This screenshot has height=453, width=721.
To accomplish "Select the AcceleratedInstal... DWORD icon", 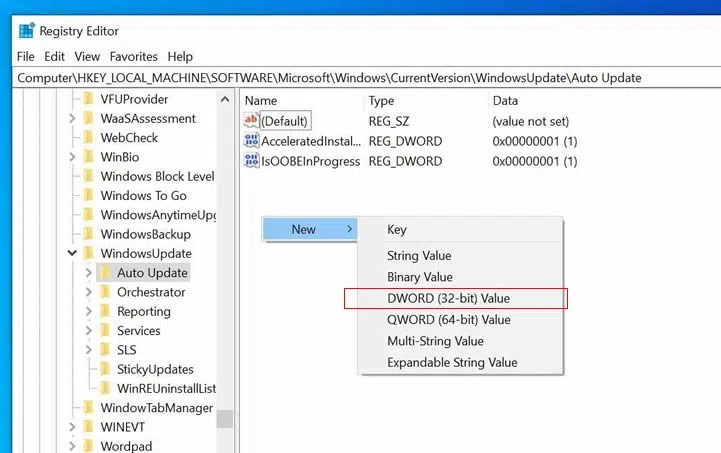I will pyautogui.click(x=251, y=140).
